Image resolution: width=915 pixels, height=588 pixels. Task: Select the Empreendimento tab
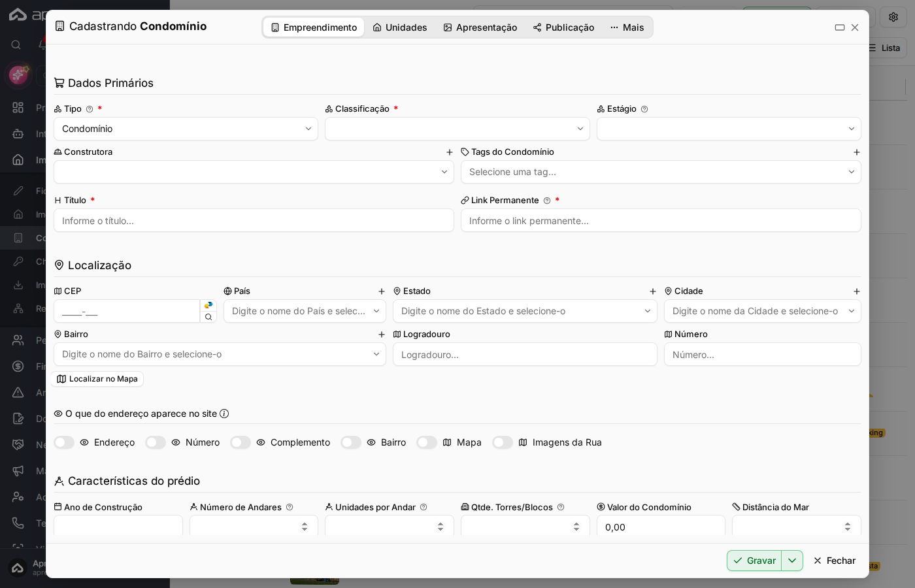point(314,27)
